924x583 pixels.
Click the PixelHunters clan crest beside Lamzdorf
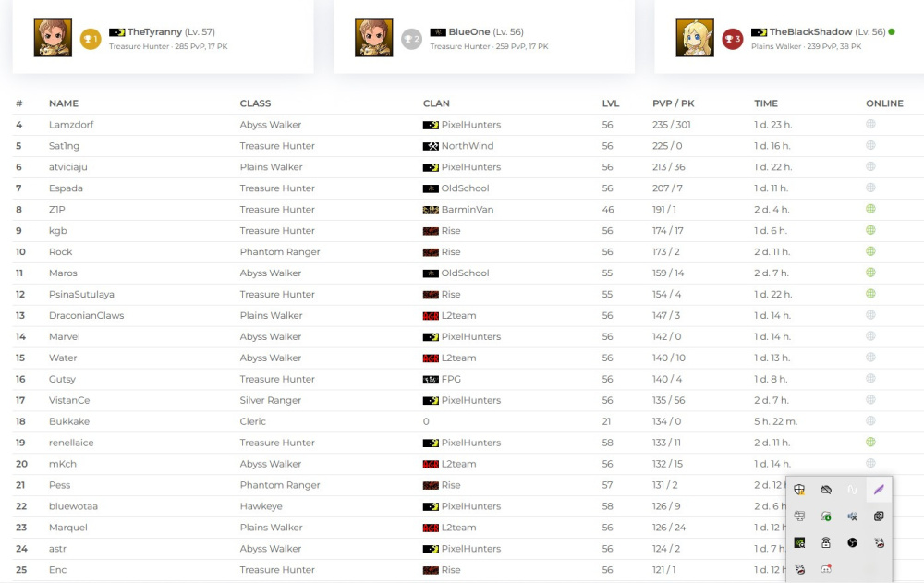[x=432, y=125]
